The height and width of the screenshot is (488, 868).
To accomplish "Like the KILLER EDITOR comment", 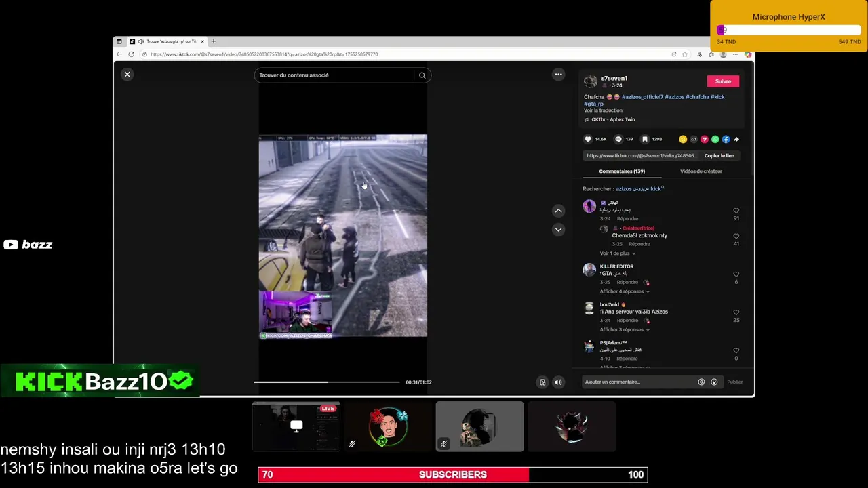I will click(x=736, y=274).
